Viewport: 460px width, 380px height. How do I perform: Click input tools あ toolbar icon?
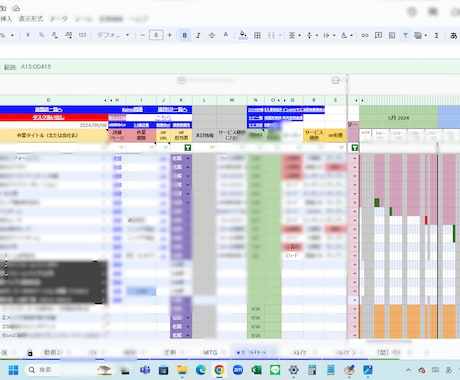pyautogui.click(x=453, y=35)
